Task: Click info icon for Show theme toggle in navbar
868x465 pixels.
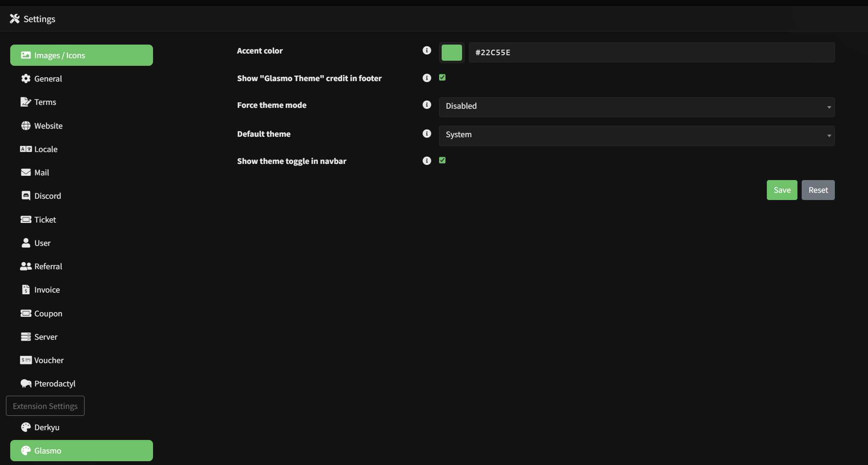Action: pos(427,161)
